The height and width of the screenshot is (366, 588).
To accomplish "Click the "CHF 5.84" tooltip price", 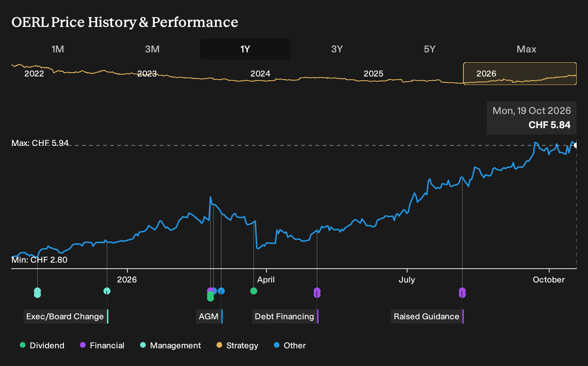I will tap(549, 125).
